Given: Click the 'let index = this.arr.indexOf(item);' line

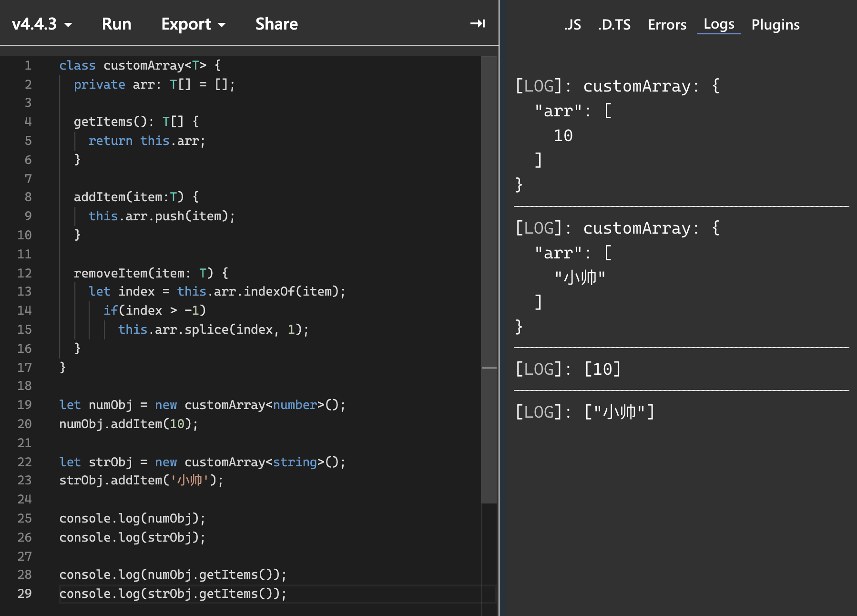Looking at the screenshot, I should coord(217,291).
